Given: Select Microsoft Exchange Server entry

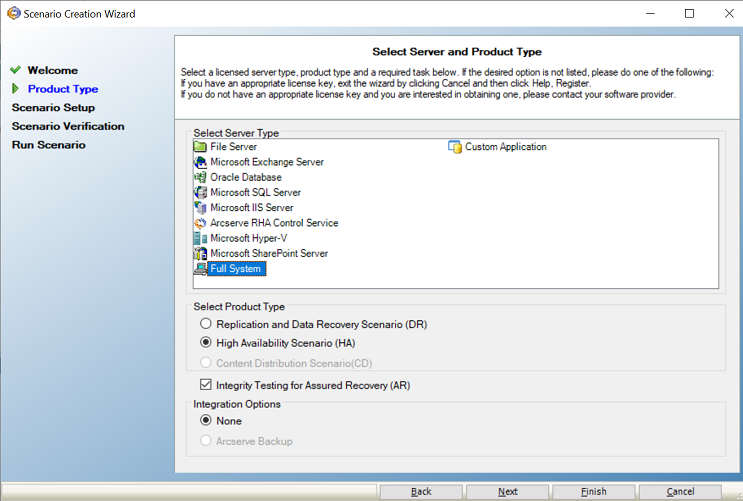Looking at the screenshot, I should coord(267,162).
